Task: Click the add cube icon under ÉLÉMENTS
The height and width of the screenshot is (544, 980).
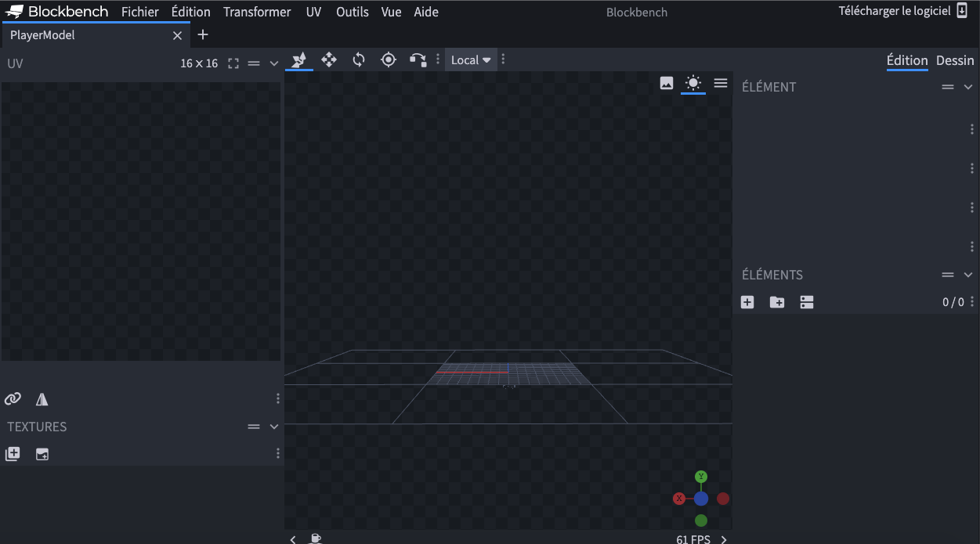Action: pyautogui.click(x=747, y=302)
